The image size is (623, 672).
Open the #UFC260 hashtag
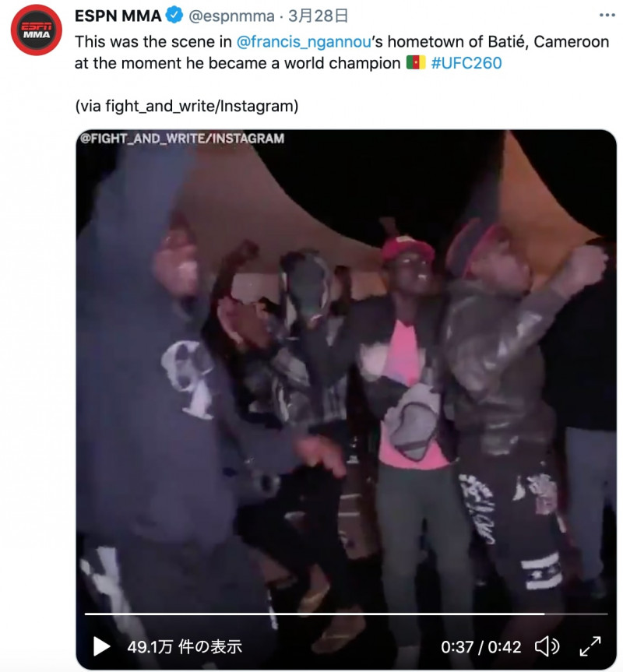tap(466, 63)
